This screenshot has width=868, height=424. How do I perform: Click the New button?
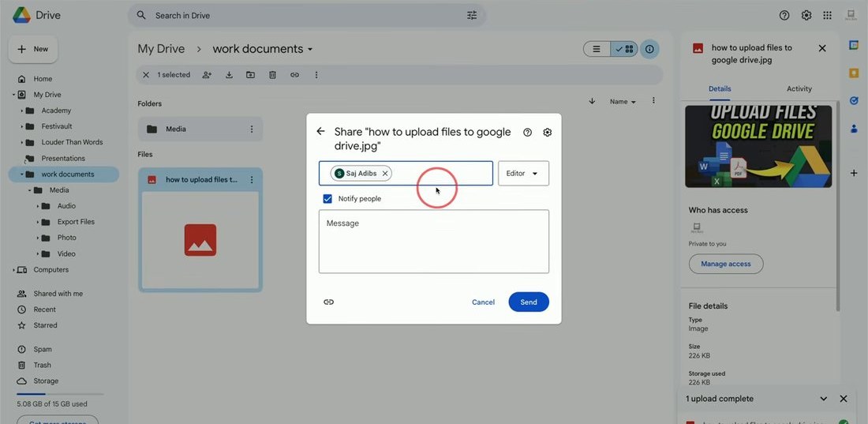point(33,49)
